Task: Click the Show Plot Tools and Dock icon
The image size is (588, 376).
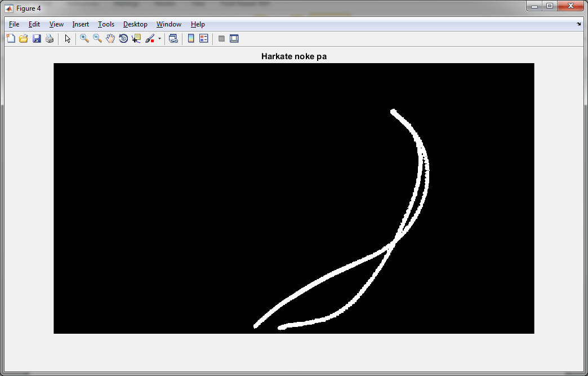Action: (x=234, y=38)
